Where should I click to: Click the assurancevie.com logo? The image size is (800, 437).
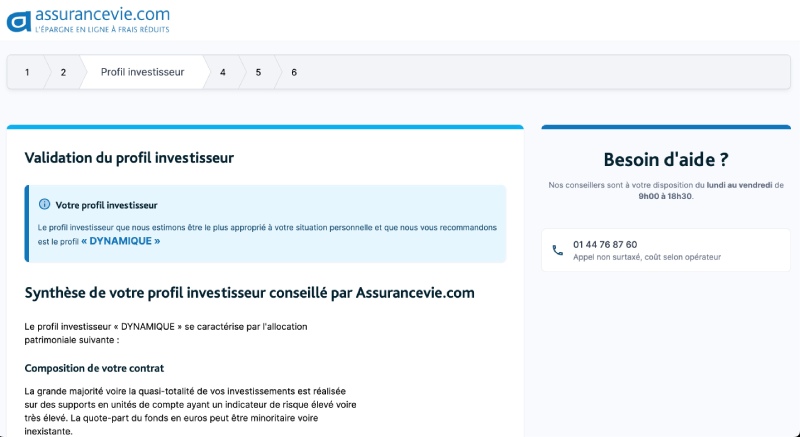click(x=88, y=20)
